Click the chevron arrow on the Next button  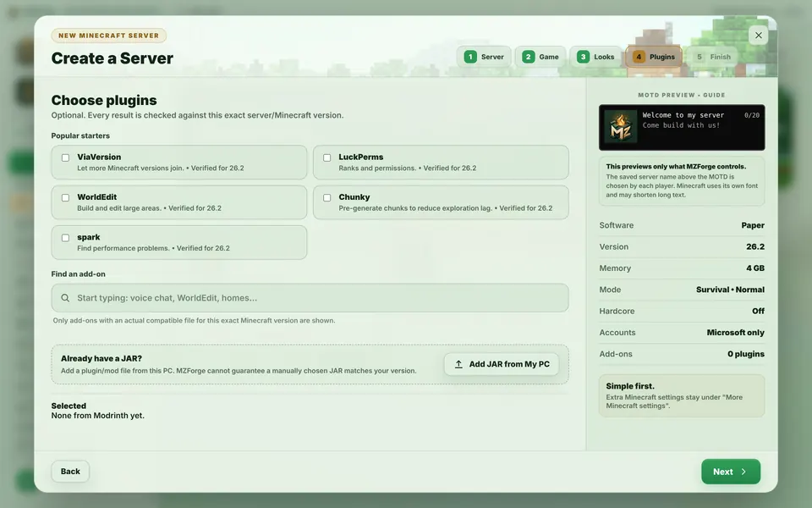[x=743, y=472]
